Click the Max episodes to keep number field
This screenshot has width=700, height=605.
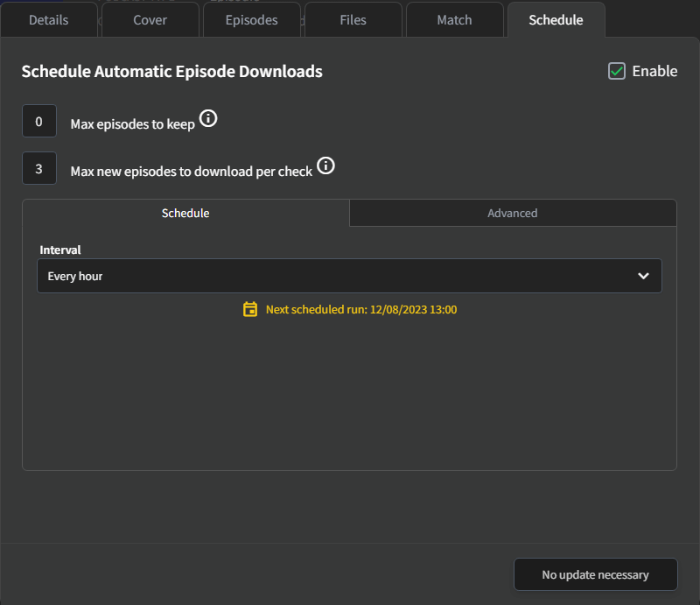click(x=39, y=122)
